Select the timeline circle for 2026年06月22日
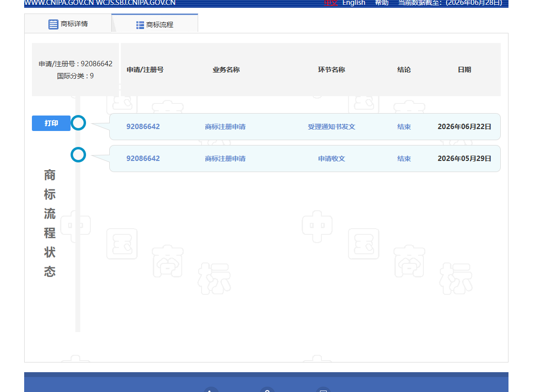This screenshot has width=537, height=392. (78, 123)
